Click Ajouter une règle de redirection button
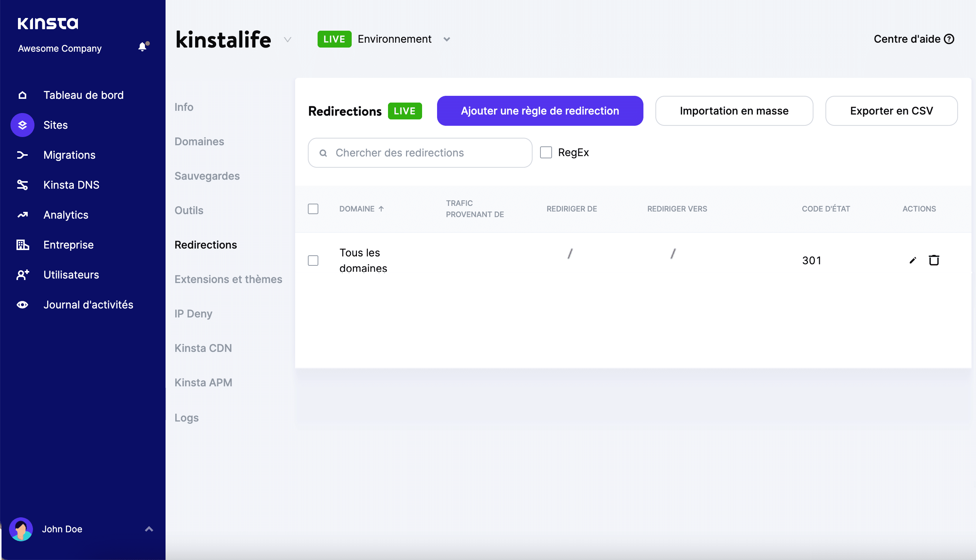The width and height of the screenshot is (976, 560). coord(540,110)
